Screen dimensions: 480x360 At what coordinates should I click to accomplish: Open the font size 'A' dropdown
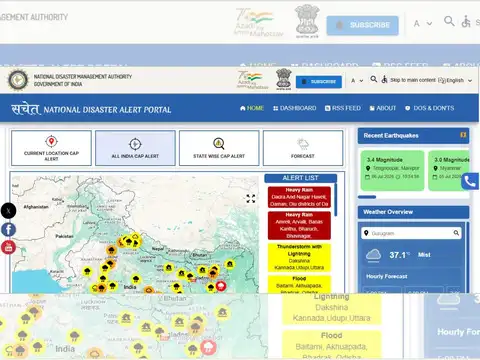pyautogui.click(x=357, y=80)
